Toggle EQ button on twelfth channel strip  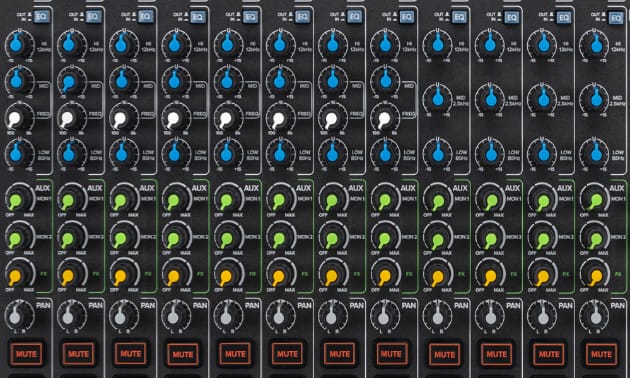click(x=616, y=18)
